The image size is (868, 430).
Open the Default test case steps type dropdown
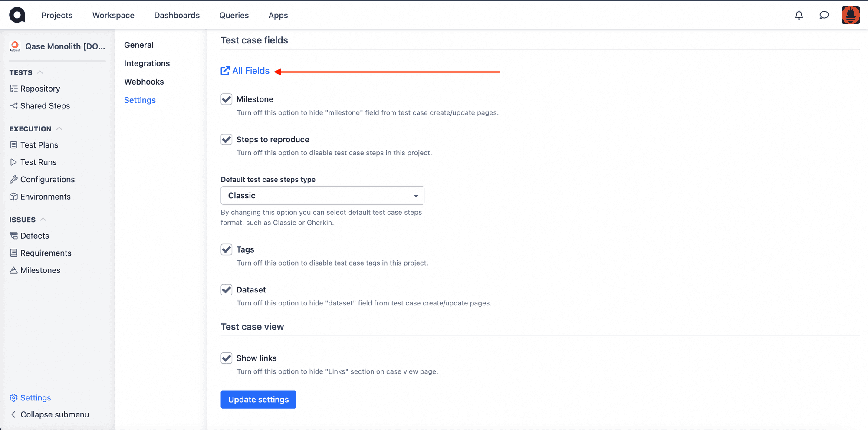[322, 196]
